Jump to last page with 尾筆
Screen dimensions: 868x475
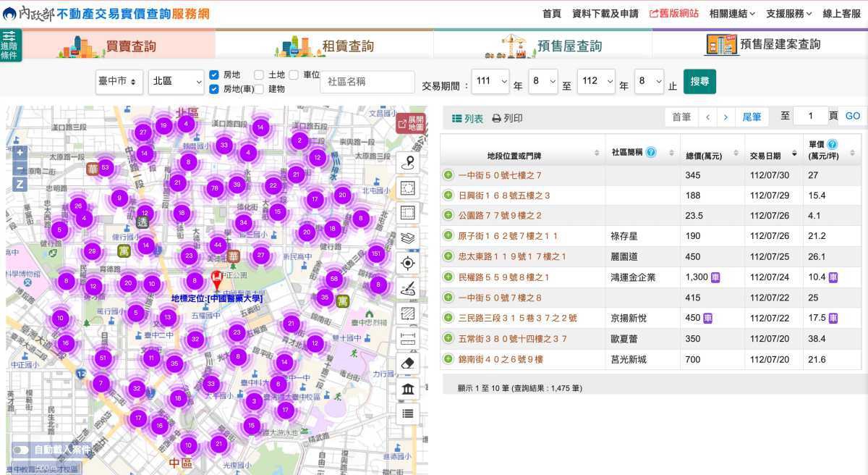(751, 117)
